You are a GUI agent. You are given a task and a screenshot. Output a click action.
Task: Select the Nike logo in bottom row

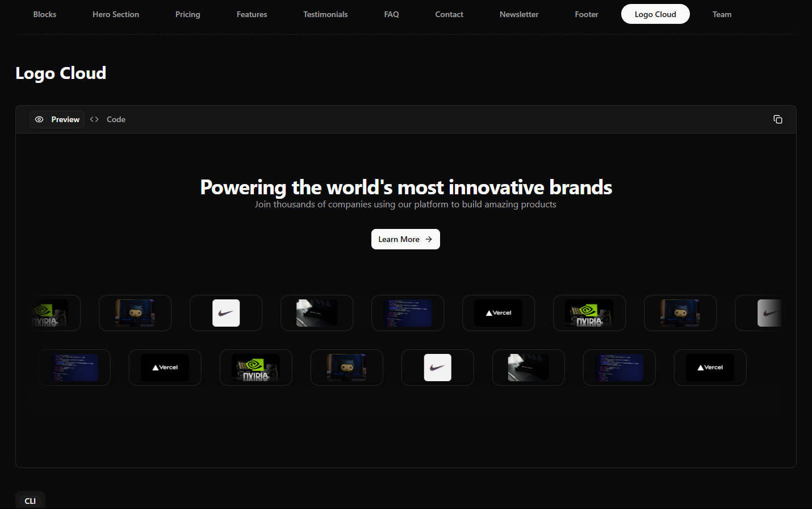coord(438,368)
